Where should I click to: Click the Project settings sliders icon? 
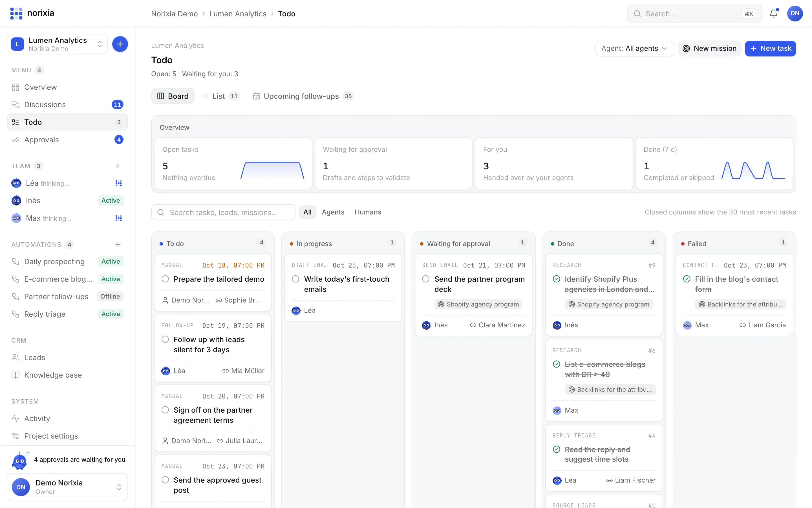pyautogui.click(x=16, y=436)
